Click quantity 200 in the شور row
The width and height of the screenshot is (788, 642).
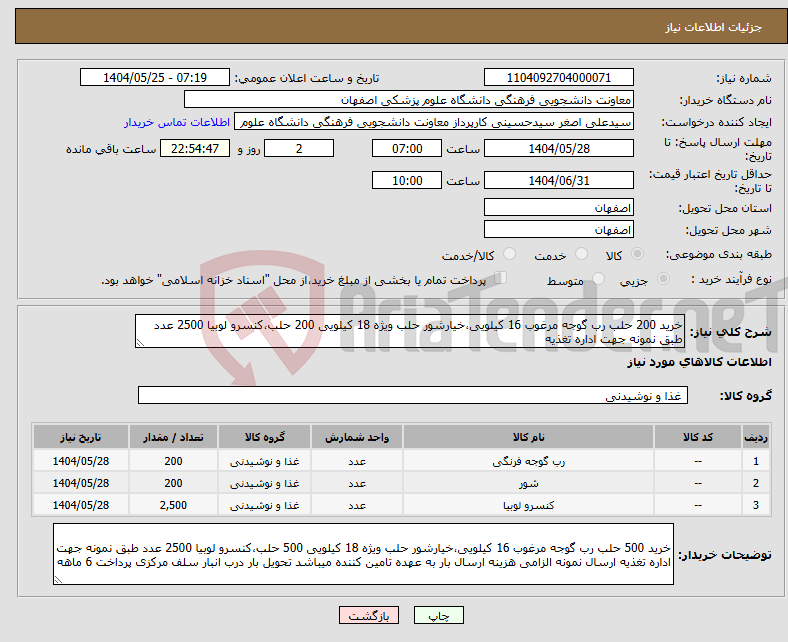(x=173, y=483)
